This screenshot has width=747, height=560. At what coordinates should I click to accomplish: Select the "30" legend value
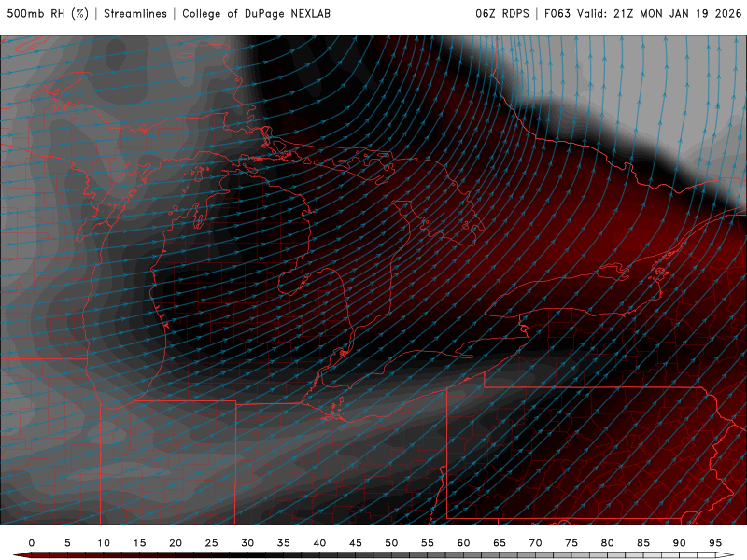247,543
